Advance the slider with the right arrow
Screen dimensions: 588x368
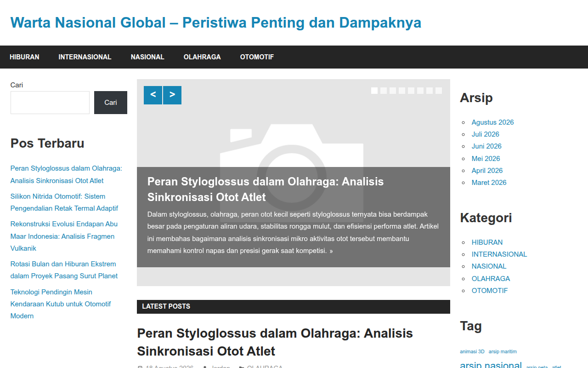(x=172, y=95)
